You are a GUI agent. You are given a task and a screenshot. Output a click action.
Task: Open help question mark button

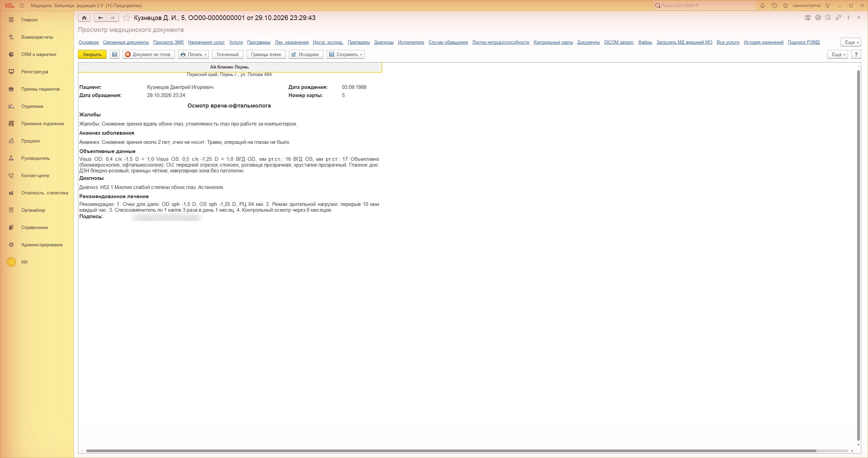856,54
